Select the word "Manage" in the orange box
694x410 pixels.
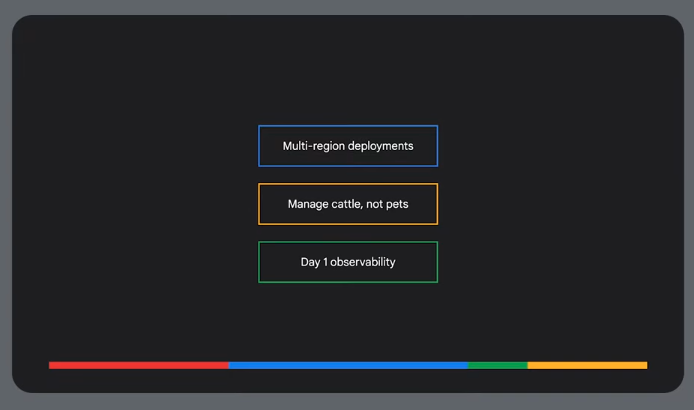point(308,204)
